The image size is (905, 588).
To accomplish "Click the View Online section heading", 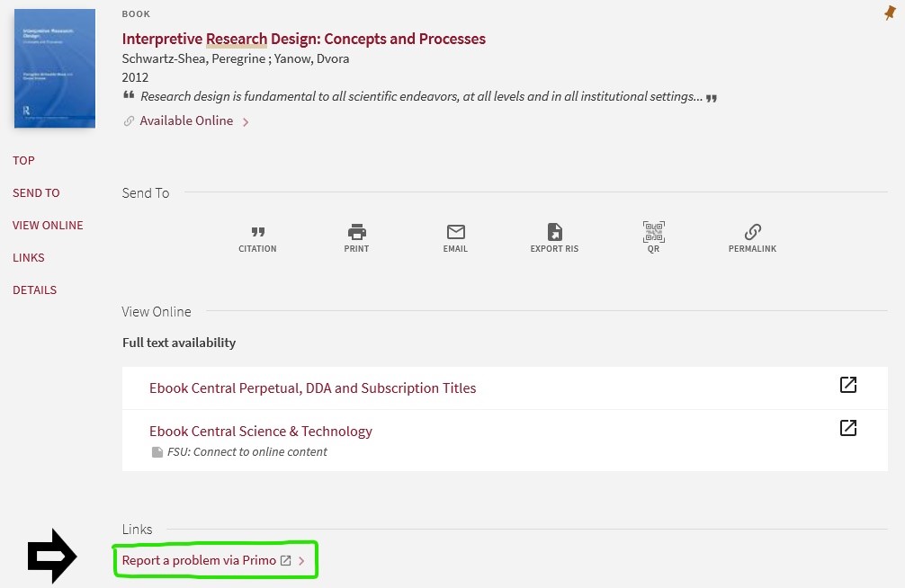I will point(157,312).
